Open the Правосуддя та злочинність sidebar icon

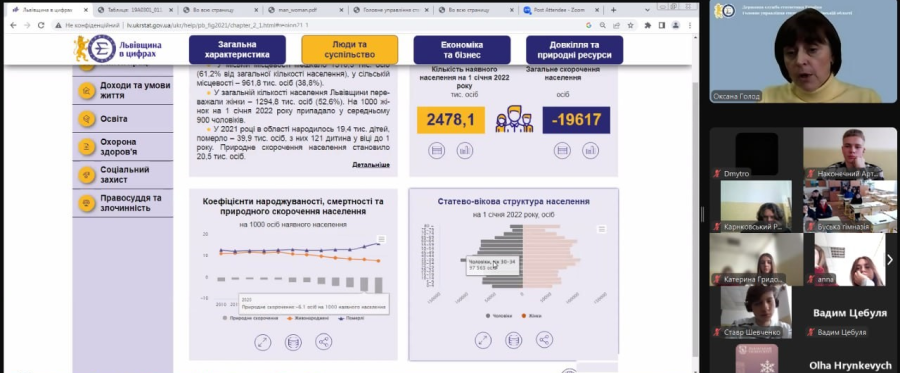(x=87, y=203)
